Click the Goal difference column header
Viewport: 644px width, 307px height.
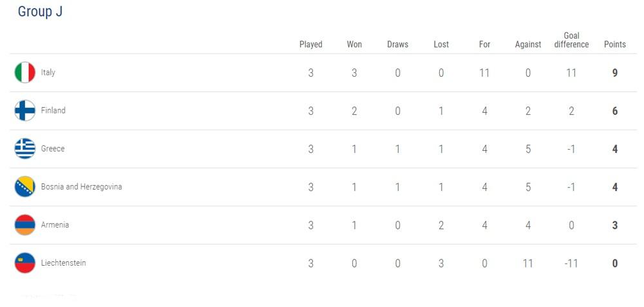[571, 40]
